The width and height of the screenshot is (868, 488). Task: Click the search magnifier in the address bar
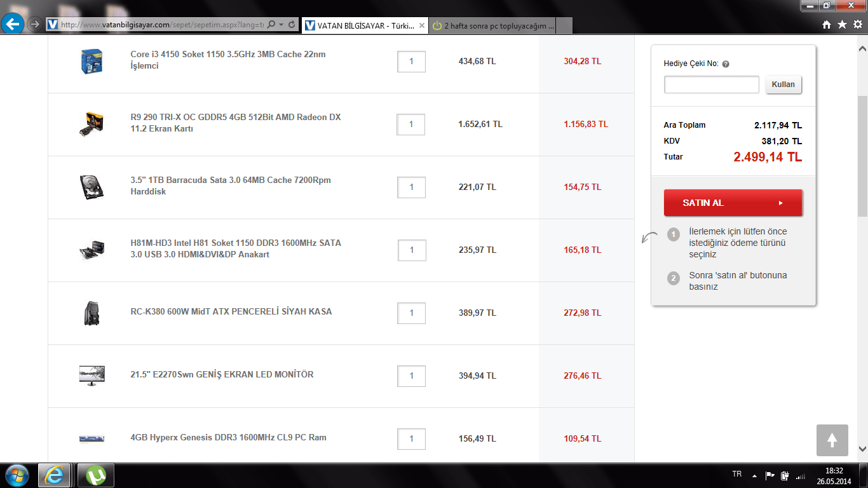tap(271, 25)
